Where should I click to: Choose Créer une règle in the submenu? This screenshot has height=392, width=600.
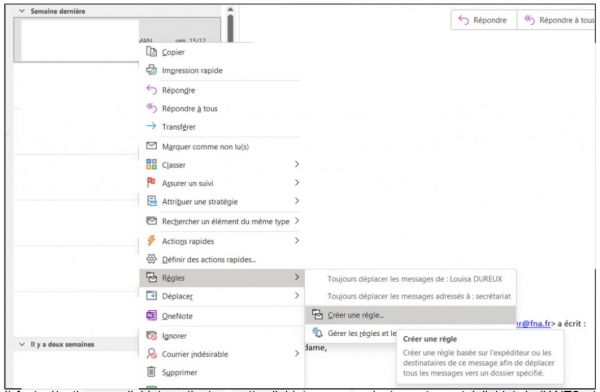(x=411, y=315)
